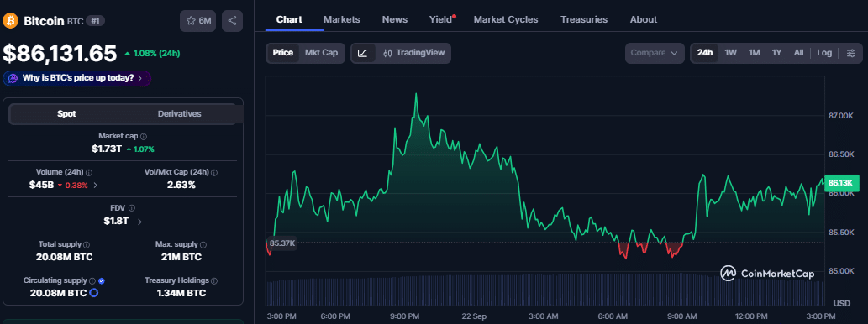
Task: Switch to the Market Cycles tab
Action: click(505, 19)
